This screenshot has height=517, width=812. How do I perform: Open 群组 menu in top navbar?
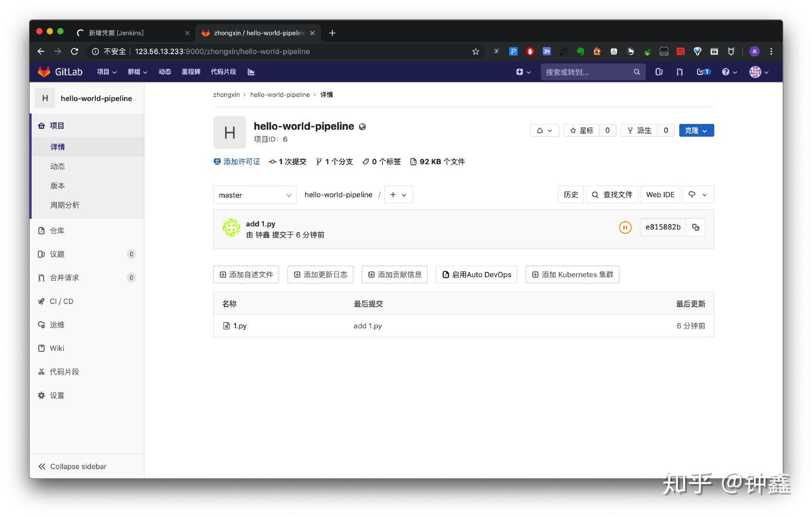137,72
